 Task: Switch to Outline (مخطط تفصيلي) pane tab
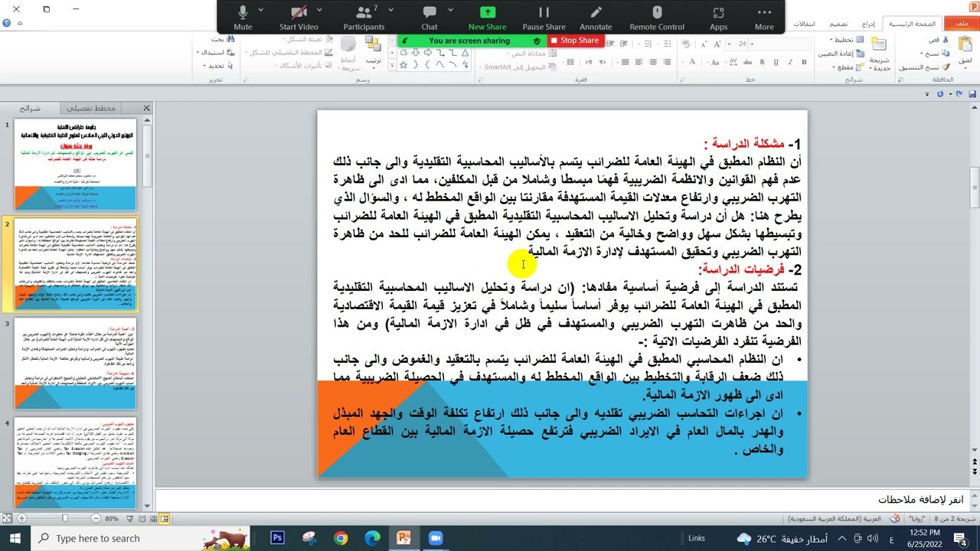[x=91, y=109]
